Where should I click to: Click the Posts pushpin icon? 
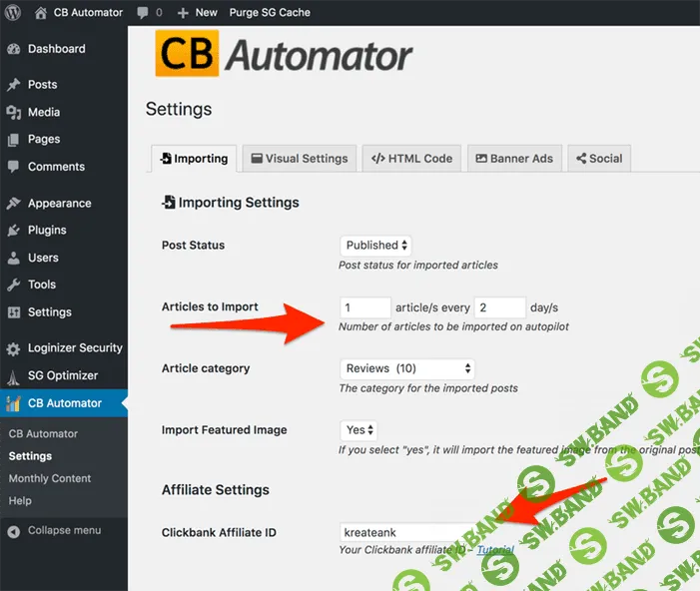(x=14, y=85)
